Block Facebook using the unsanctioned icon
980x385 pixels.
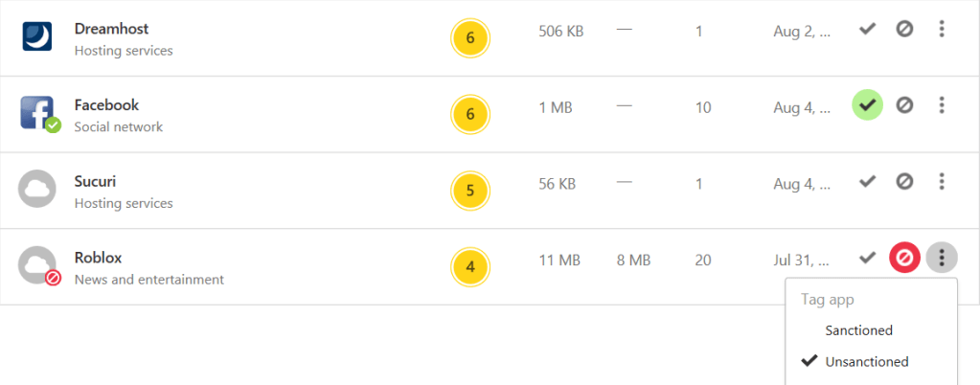click(x=904, y=105)
